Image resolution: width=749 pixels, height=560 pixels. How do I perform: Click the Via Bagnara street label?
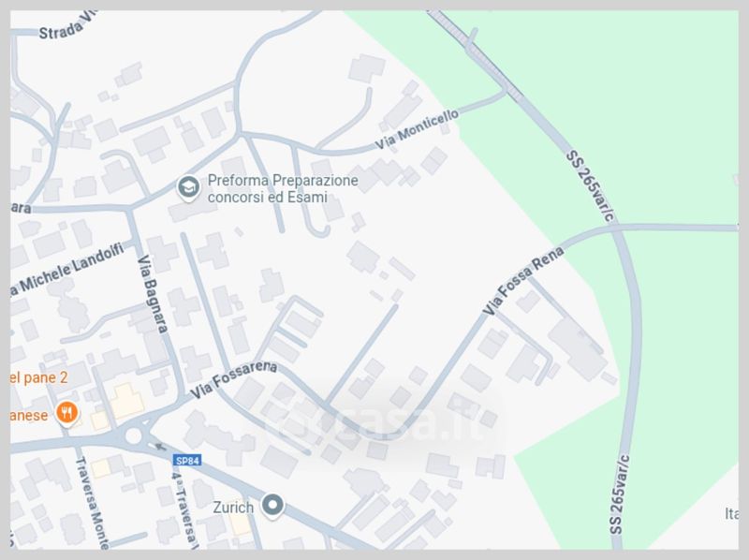pos(153,294)
